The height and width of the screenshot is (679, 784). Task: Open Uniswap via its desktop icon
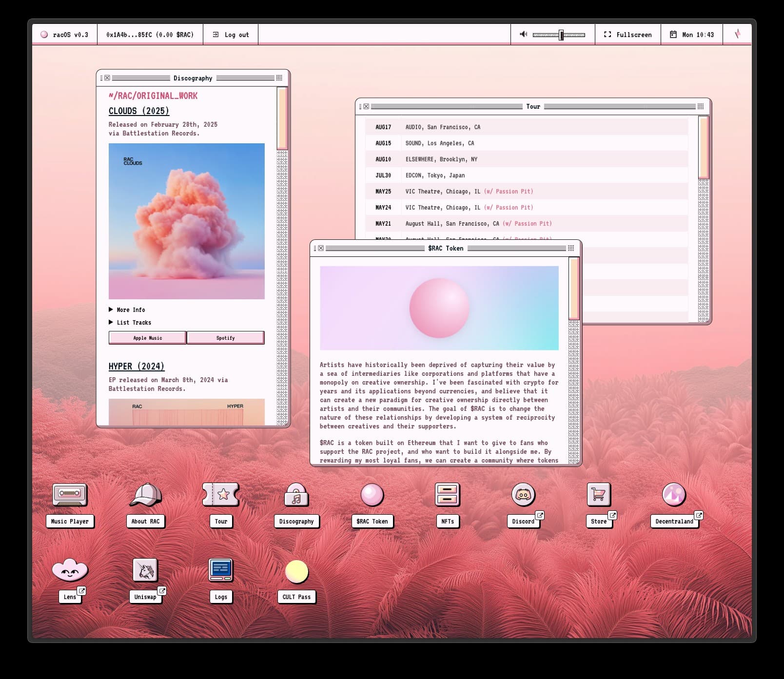pyautogui.click(x=145, y=570)
